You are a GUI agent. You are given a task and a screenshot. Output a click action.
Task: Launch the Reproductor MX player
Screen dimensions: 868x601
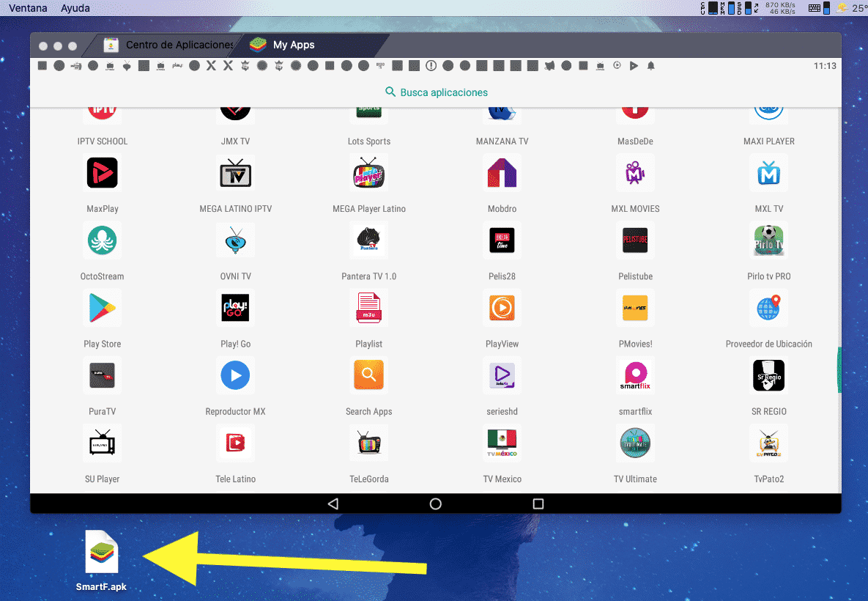(x=235, y=375)
